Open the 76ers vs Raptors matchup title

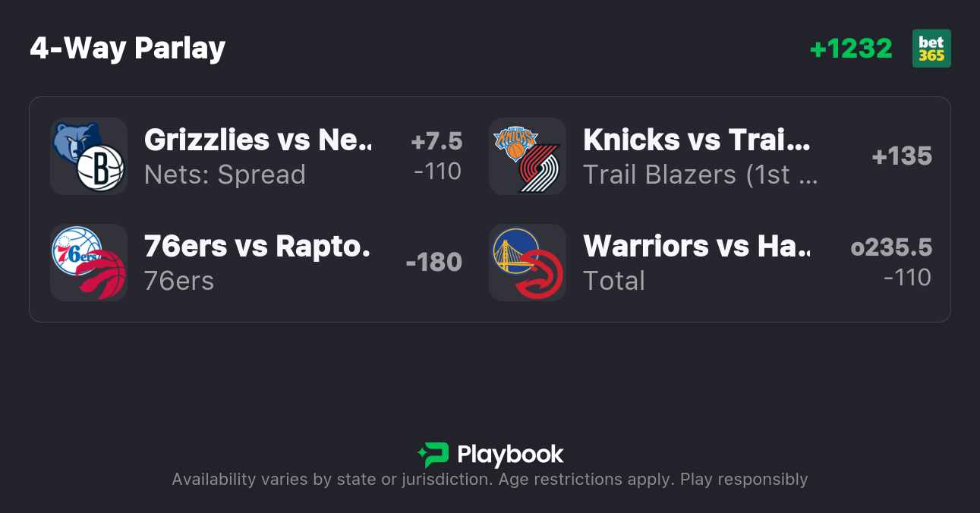click(257, 246)
